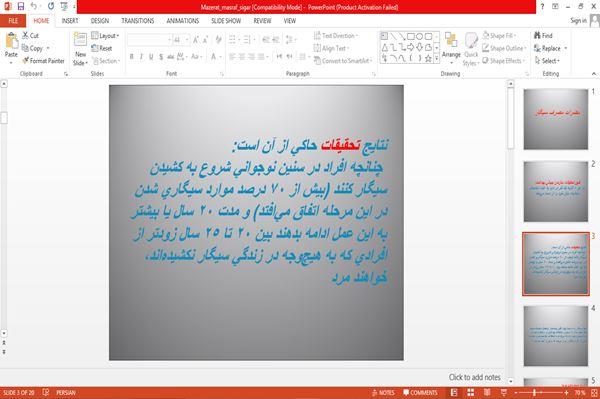Decrease font size with smaller A icon
600x399 pixels.
click(205, 39)
